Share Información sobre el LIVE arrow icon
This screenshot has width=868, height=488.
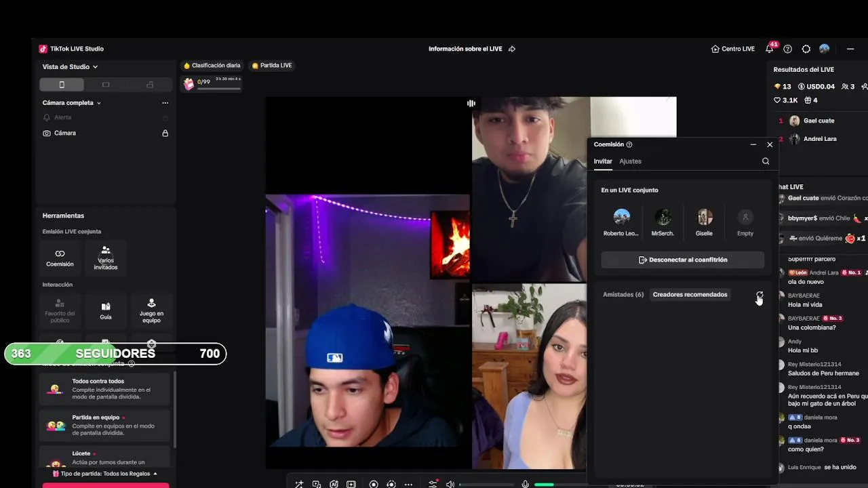(x=512, y=49)
